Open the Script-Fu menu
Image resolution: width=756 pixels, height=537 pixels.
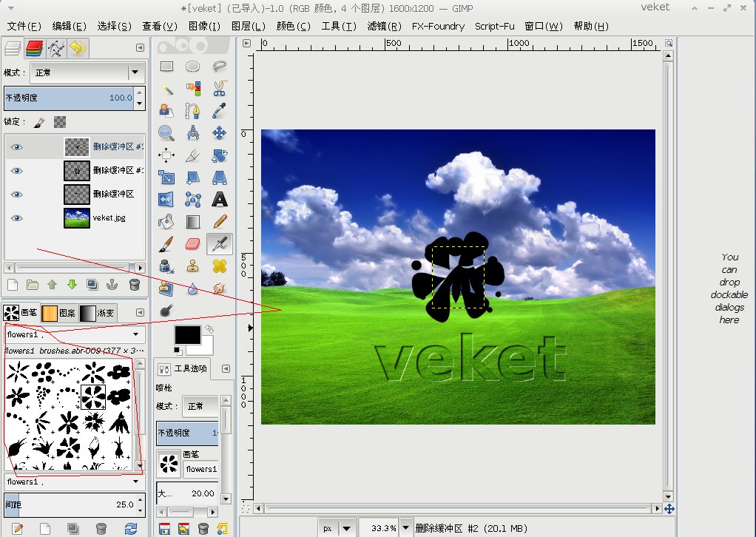click(x=495, y=27)
